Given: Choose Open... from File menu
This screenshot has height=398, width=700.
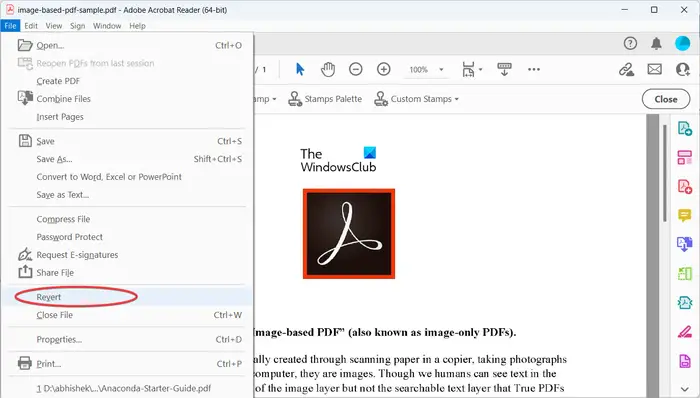Looking at the screenshot, I should pyautogui.click(x=127, y=45).
